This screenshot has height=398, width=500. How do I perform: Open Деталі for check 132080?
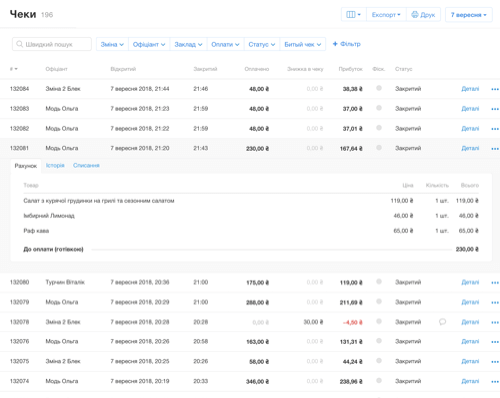[470, 282]
